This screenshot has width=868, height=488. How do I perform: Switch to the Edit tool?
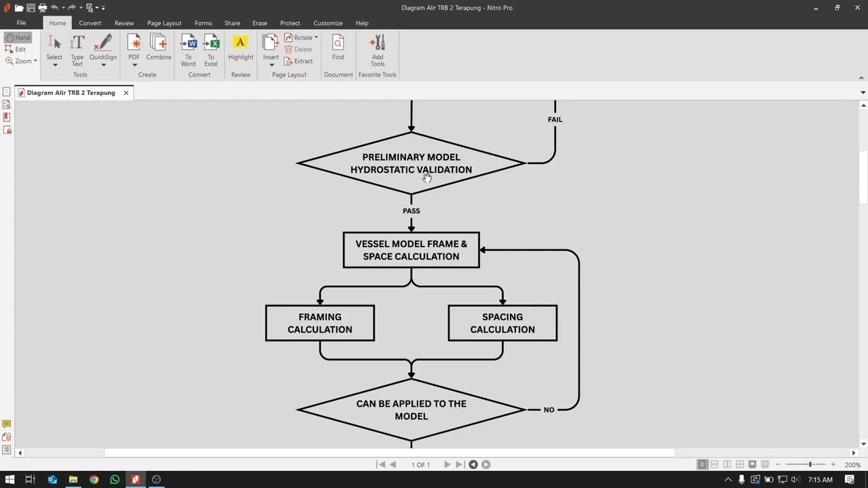[x=16, y=49]
